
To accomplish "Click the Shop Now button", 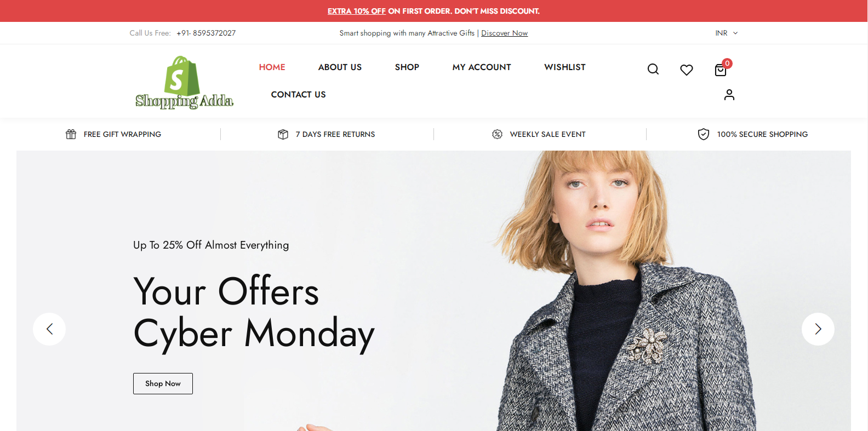I will point(163,383).
